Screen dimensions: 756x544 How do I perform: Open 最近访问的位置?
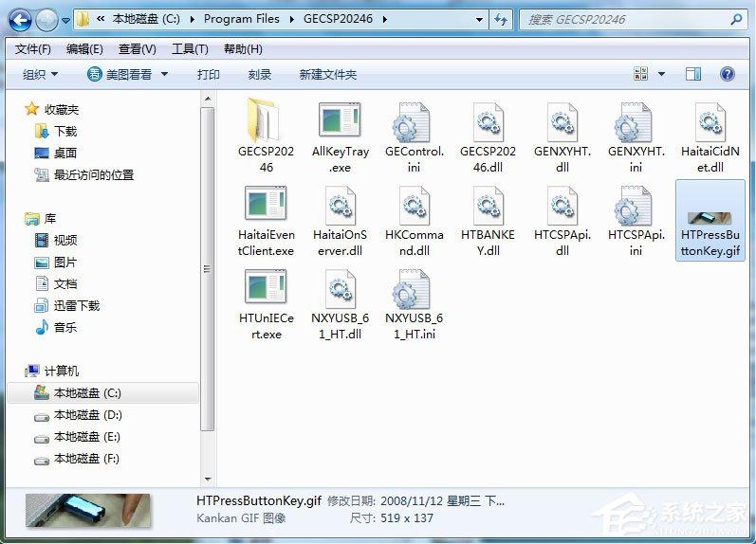click(x=94, y=175)
